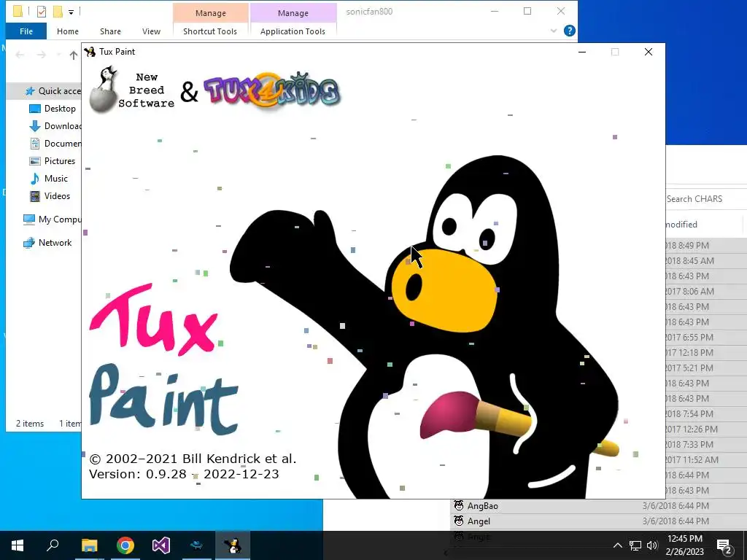Click the Up arrow in Explorer navigation
The height and width of the screenshot is (560, 747).
(x=74, y=55)
